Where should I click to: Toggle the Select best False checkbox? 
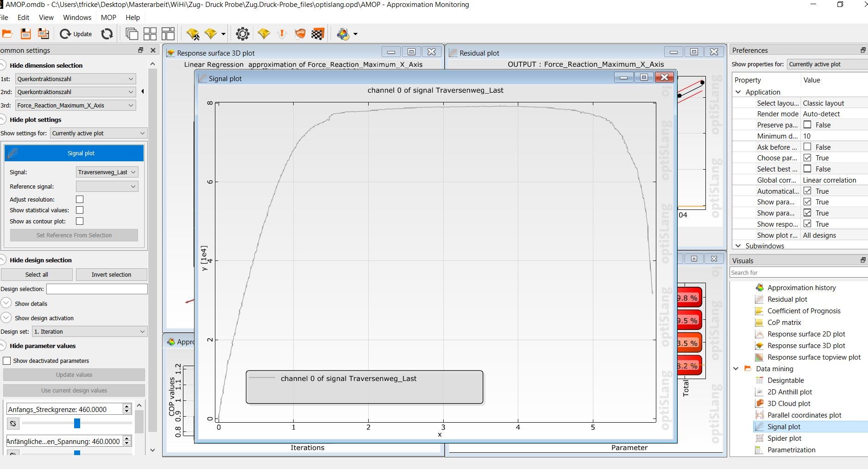807,169
